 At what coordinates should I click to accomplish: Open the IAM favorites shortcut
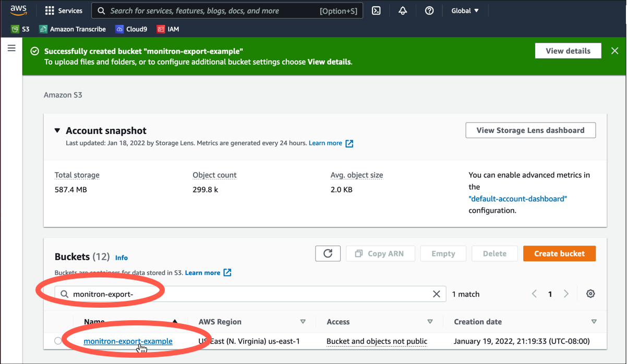(x=167, y=29)
